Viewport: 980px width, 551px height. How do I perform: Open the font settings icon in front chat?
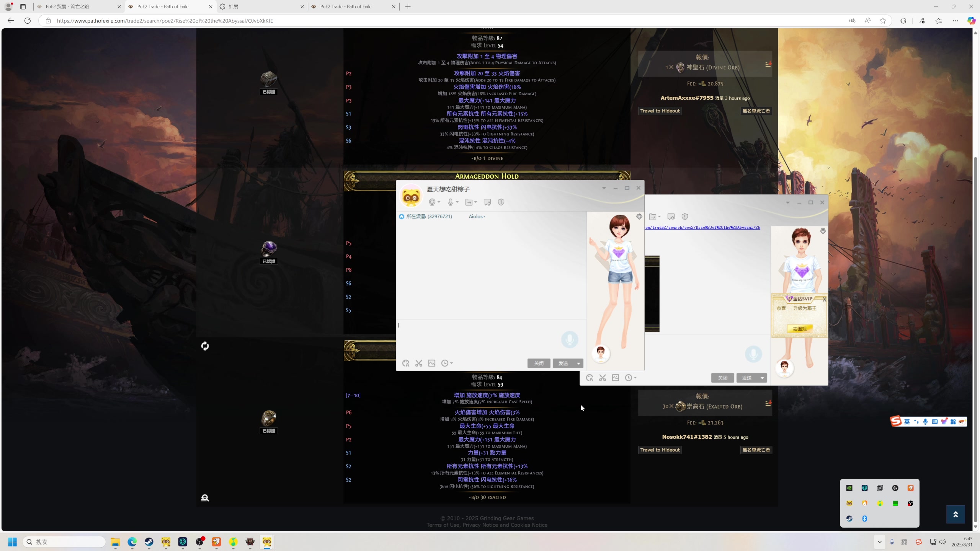406,363
